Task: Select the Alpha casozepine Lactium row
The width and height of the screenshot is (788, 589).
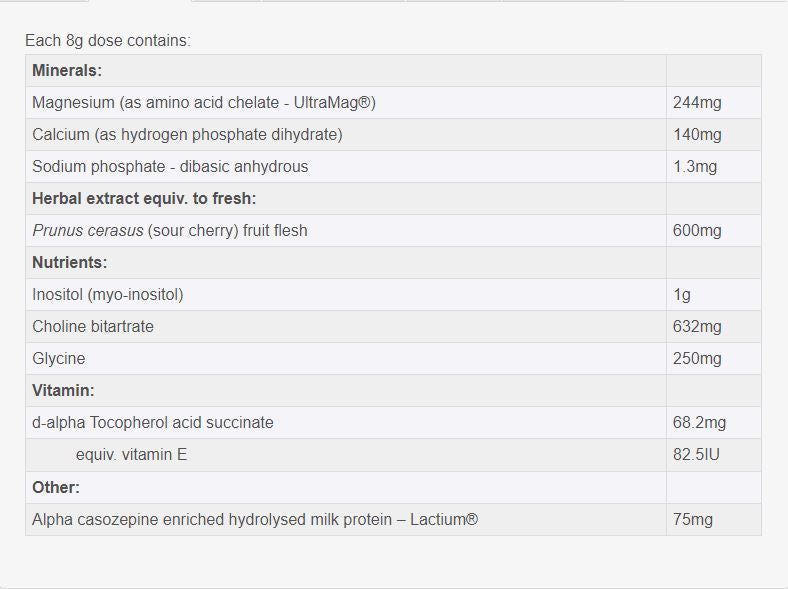Action: (254, 519)
